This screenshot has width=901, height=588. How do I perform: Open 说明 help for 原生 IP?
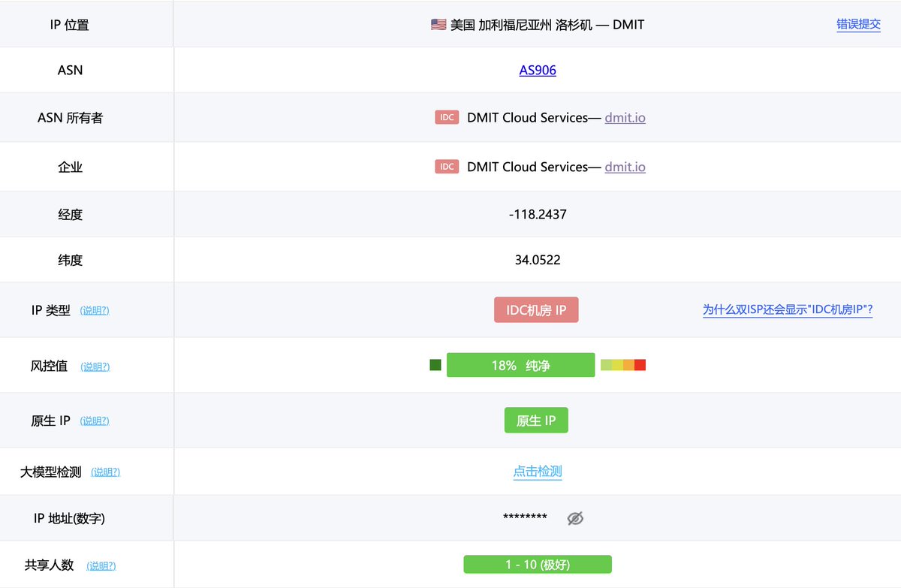[x=95, y=421]
